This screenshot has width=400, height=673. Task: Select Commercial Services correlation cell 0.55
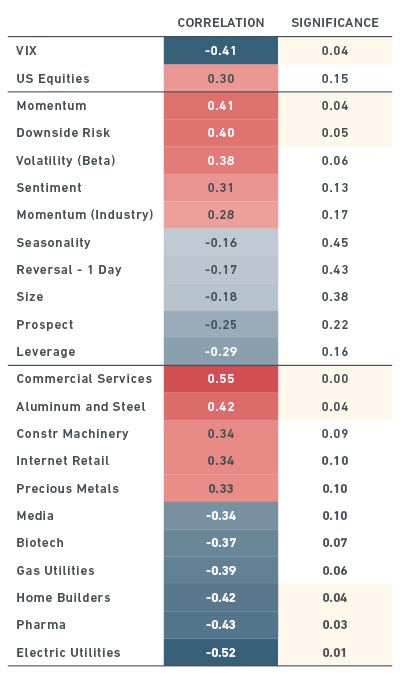221,379
